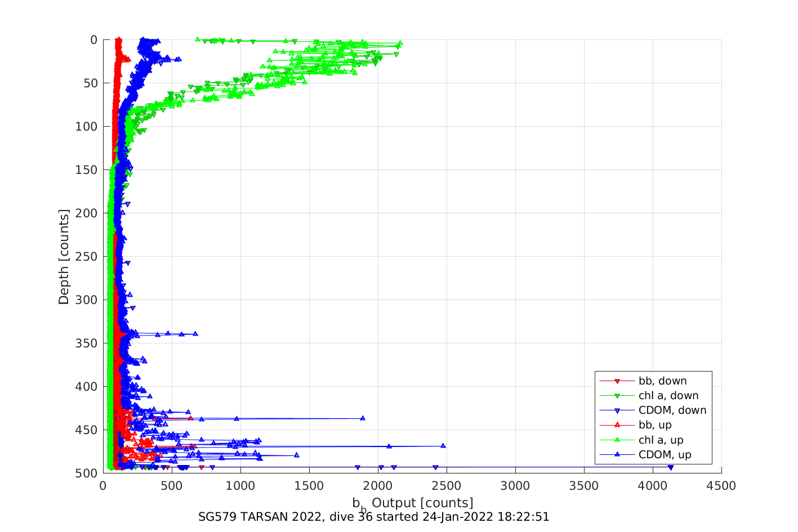The height and width of the screenshot is (532, 798).
Task: Click the blue down-triangle marker beside 'CDOM, down'
Action: click(617, 410)
